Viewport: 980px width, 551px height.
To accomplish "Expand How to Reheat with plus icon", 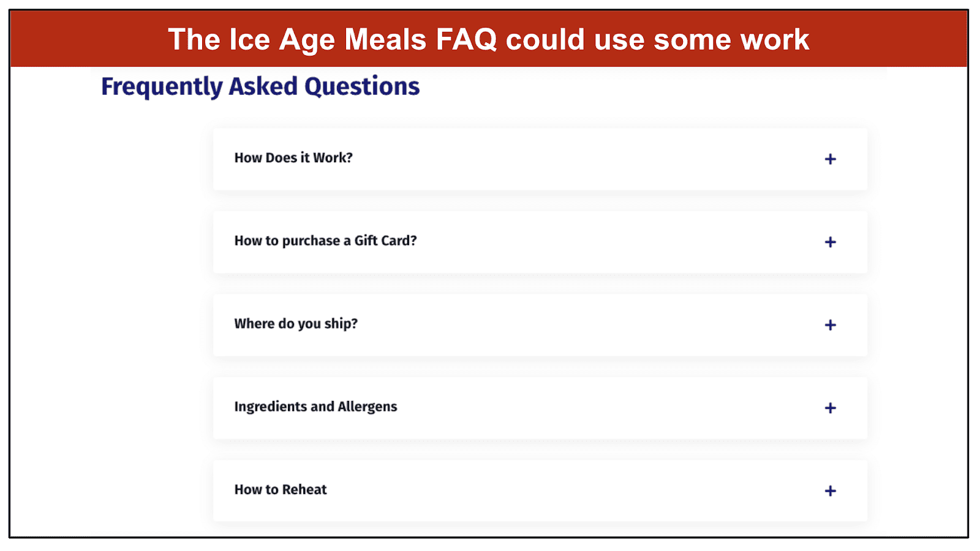I will point(830,491).
